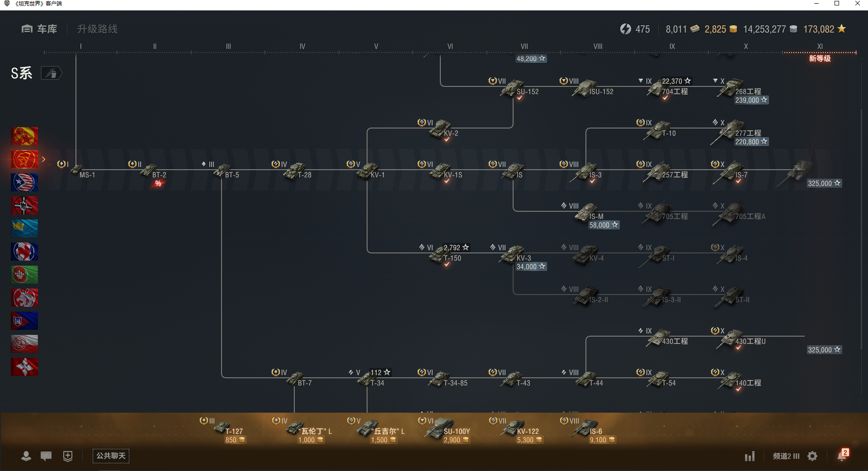Open the chat speech bubble icon
This screenshot has height=471, width=868.
[x=46, y=456]
